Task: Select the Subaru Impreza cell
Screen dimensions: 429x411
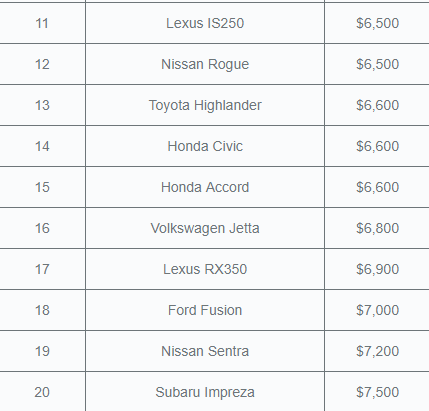Action: [205, 392]
